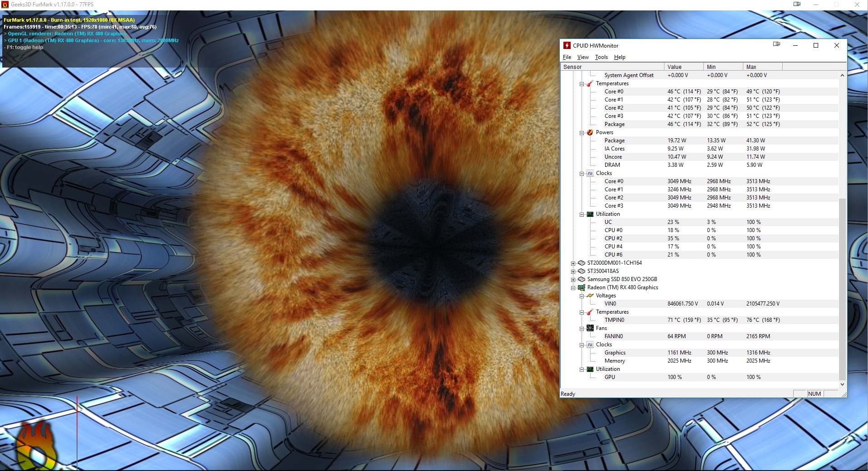Collapse the CPU Powers section
The width and height of the screenshot is (868, 471).
click(x=582, y=132)
